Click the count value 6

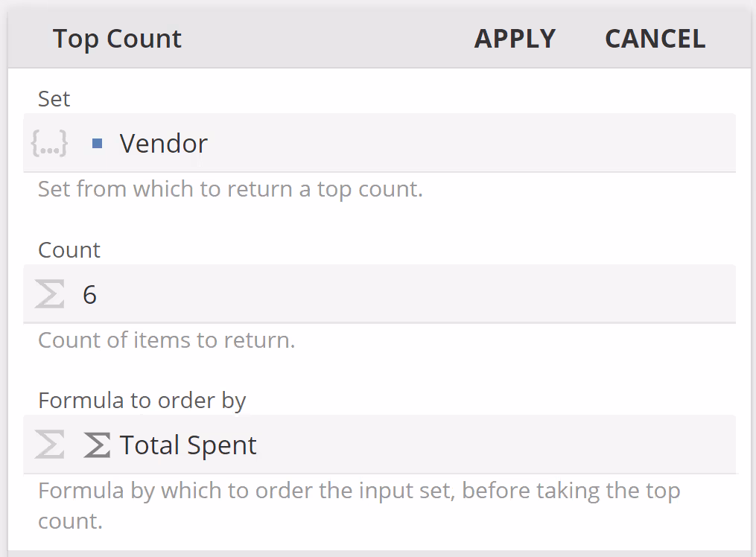[89, 295]
